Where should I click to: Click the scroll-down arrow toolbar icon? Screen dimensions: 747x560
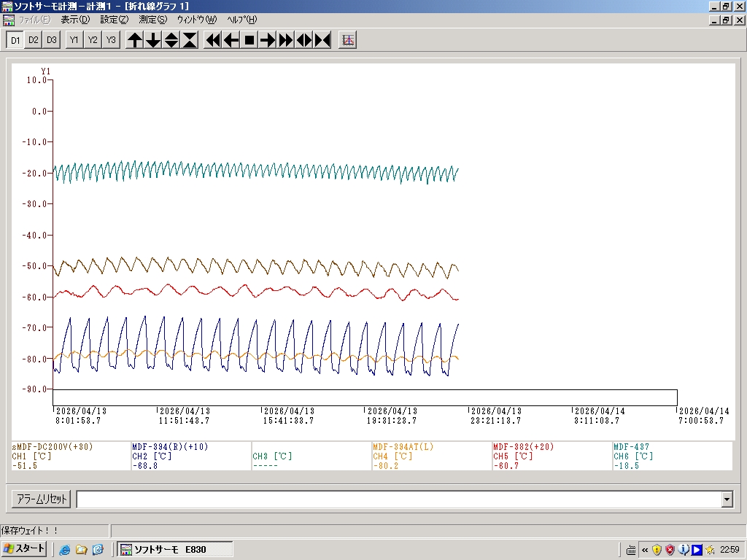coord(153,40)
